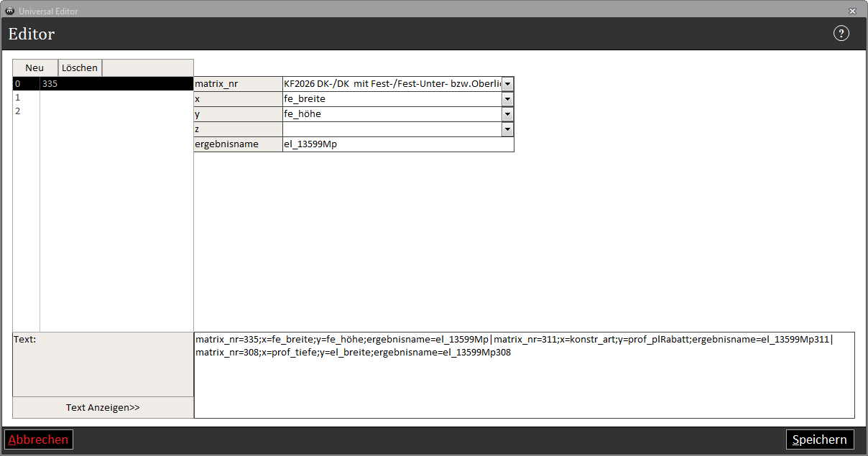This screenshot has width=868, height=456.
Task: Save changes with the Speichern button
Action: [820, 439]
